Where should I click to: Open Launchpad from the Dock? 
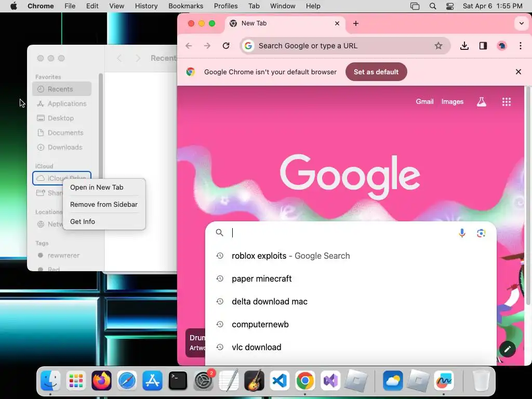point(76,380)
